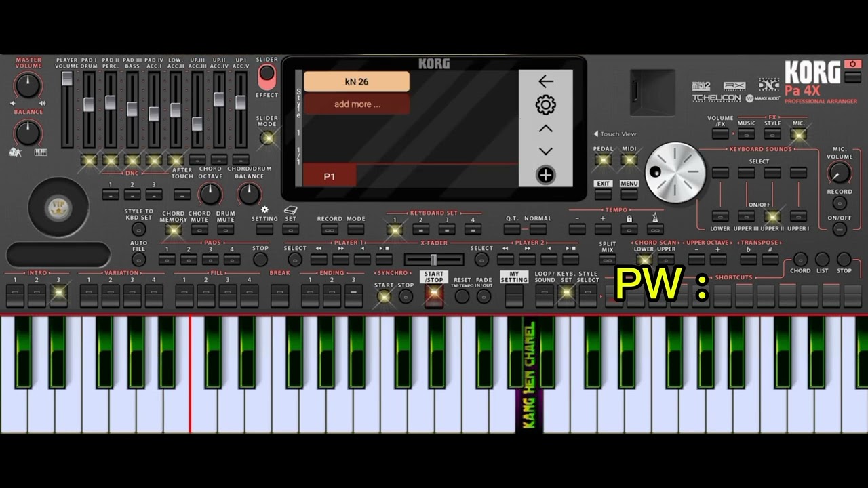Toggle the Mic On/Off round button
This screenshot has width=868, height=488.
tap(840, 229)
